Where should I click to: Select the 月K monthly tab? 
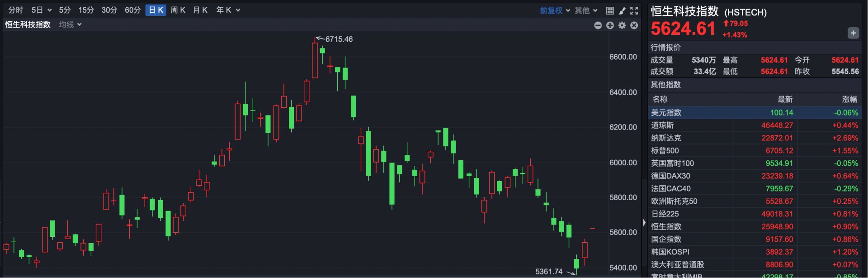pyautogui.click(x=200, y=10)
